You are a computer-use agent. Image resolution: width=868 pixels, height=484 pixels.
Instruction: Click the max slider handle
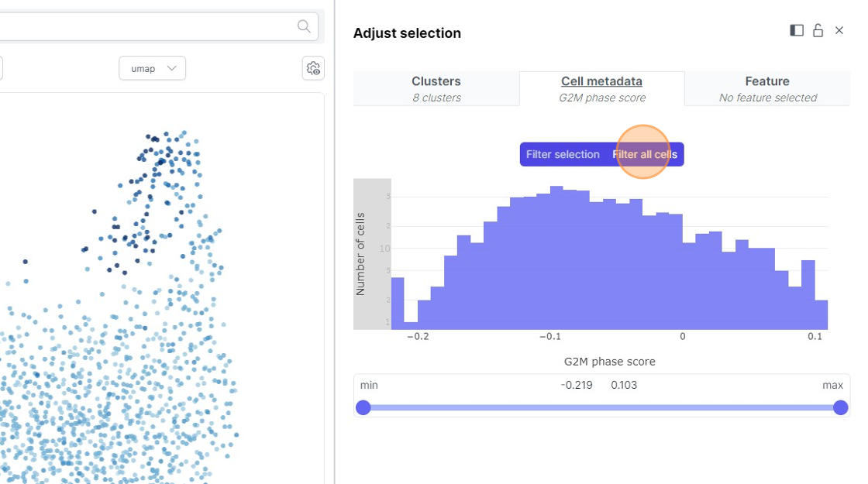tap(840, 407)
